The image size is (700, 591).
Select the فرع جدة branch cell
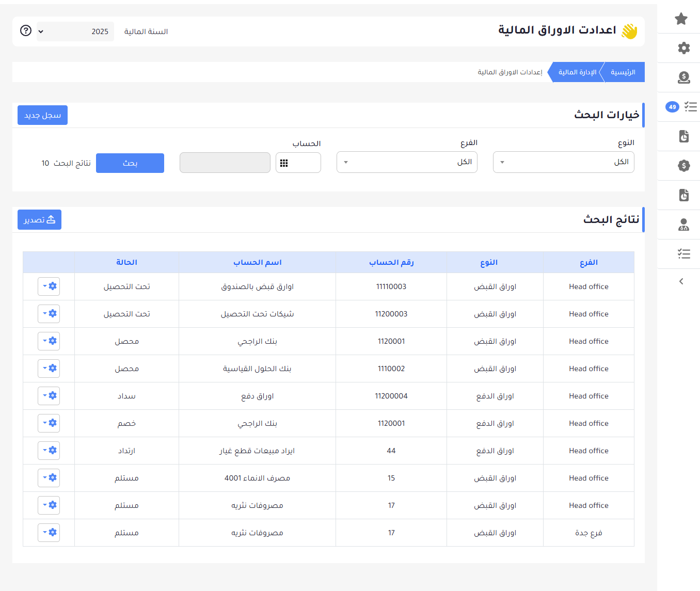pyautogui.click(x=588, y=533)
